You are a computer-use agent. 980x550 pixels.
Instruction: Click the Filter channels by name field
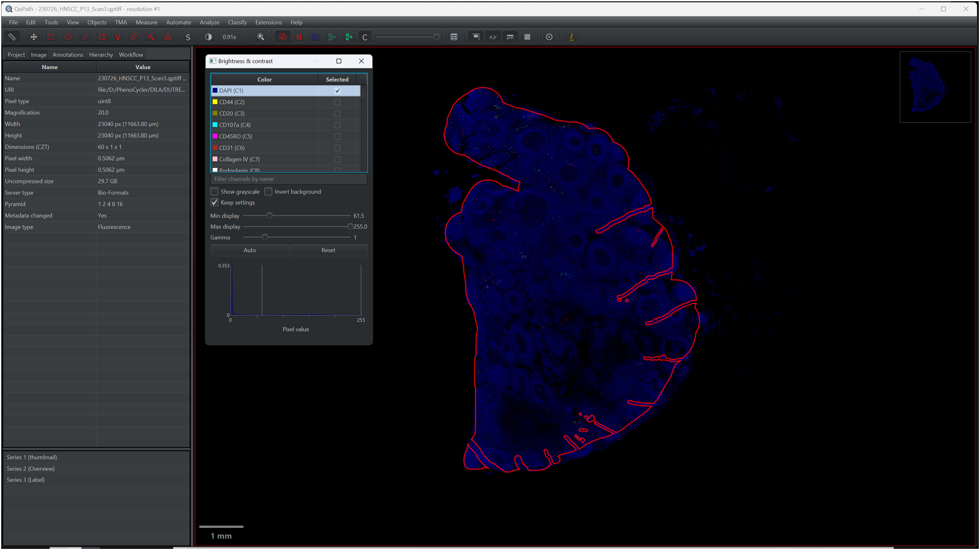click(288, 179)
